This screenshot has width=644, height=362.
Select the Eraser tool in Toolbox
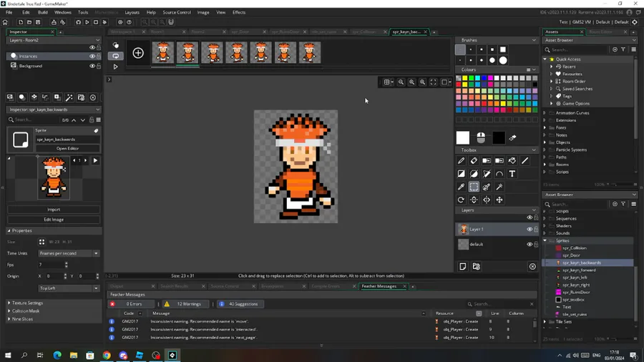coord(474,161)
